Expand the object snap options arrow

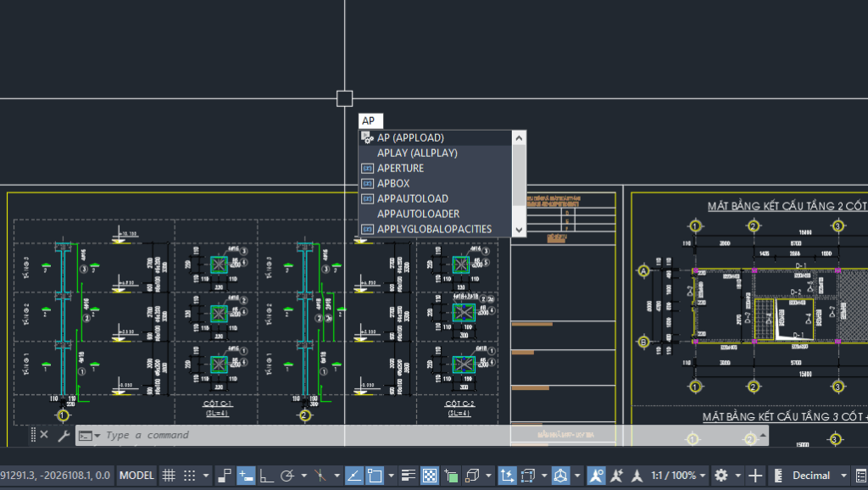tap(390, 476)
